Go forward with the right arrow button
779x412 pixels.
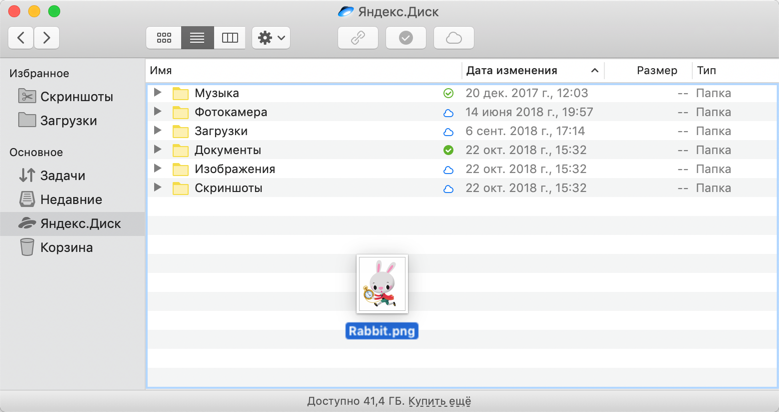tap(46, 38)
